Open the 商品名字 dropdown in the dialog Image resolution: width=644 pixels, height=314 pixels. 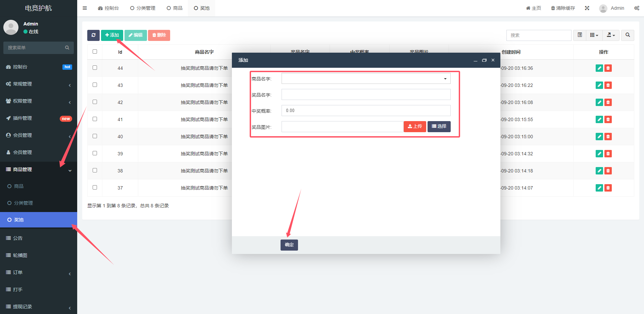[366, 79]
